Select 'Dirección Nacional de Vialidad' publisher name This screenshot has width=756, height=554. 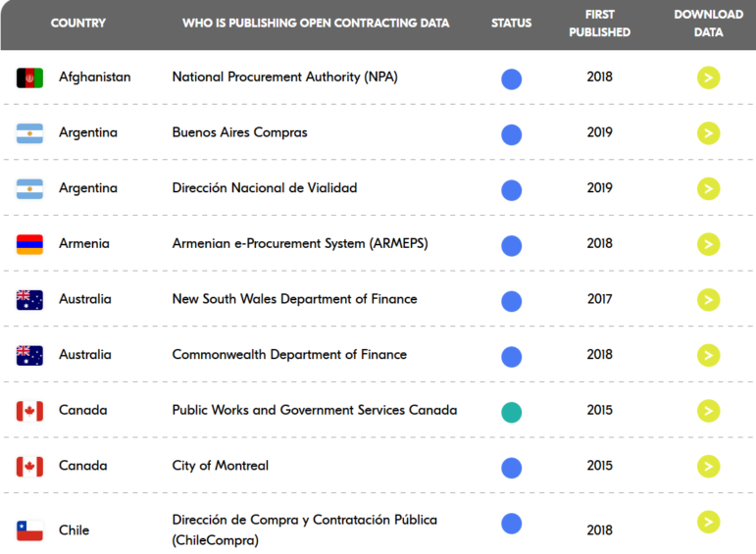point(265,188)
